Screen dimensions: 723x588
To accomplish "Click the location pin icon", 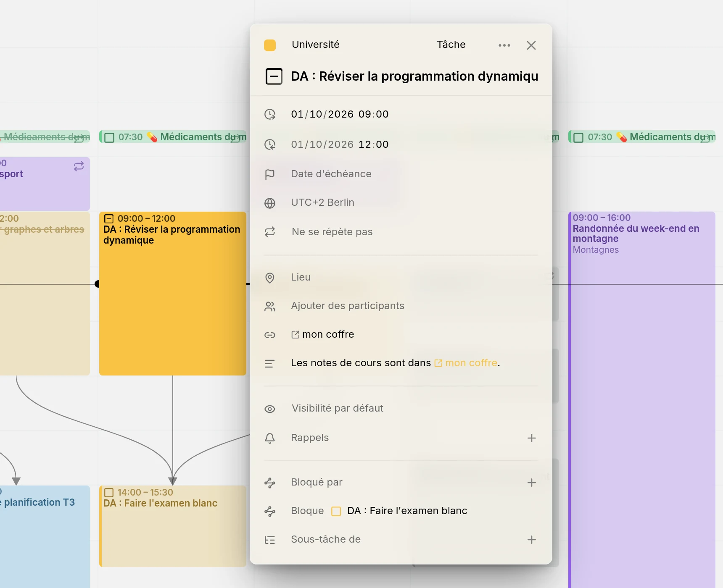I will (270, 278).
